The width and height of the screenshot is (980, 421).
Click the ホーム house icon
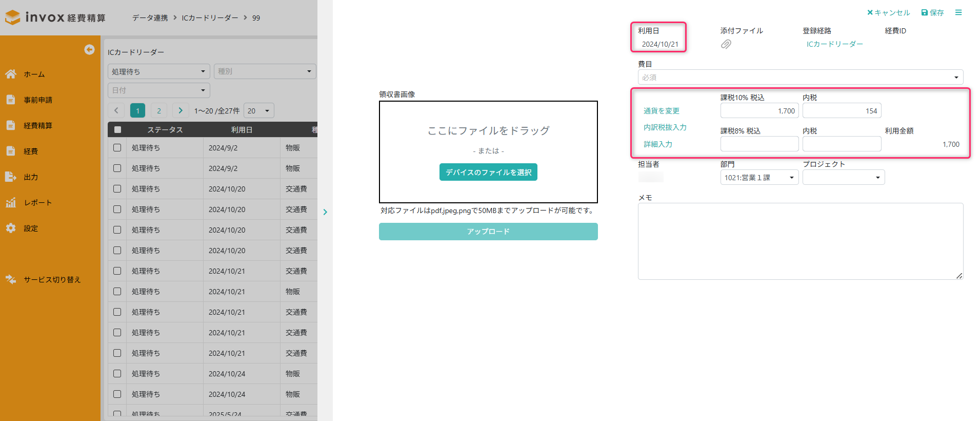click(x=11, y=74)
